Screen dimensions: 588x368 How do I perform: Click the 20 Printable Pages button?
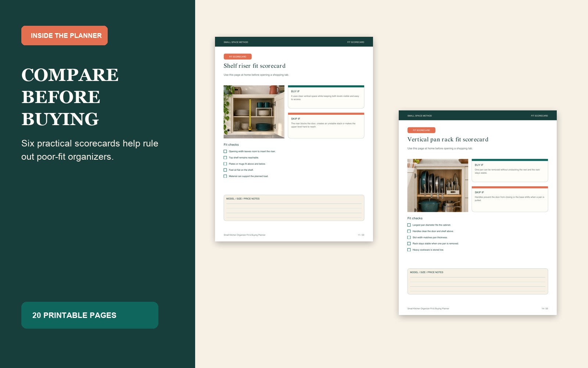90,315
